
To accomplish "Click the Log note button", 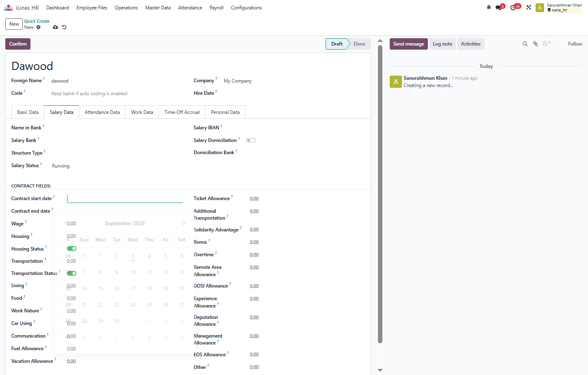I will click(443, 44).
